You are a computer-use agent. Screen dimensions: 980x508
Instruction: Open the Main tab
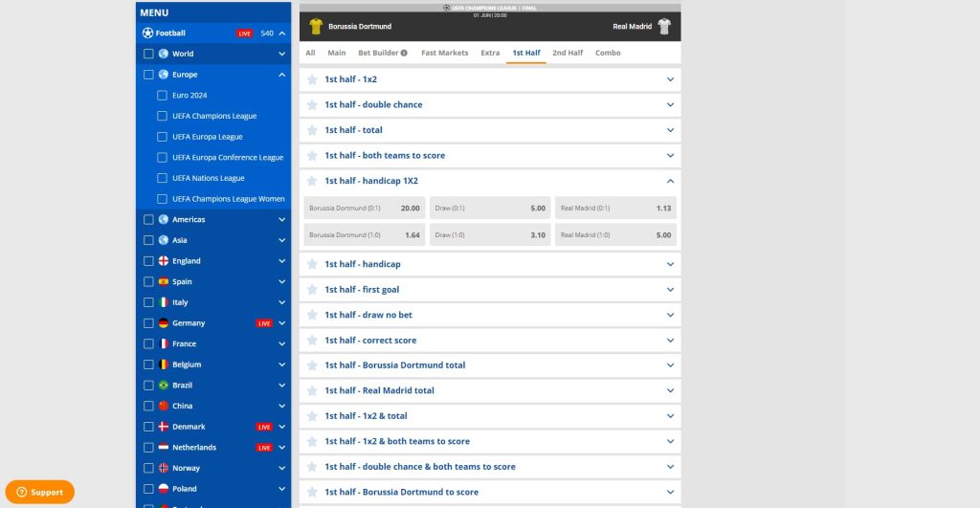tap(336, 54)
